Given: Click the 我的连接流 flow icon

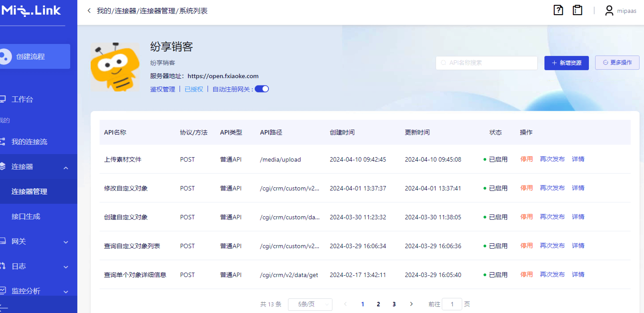Looking at the screenshot, I should [2, 142].
